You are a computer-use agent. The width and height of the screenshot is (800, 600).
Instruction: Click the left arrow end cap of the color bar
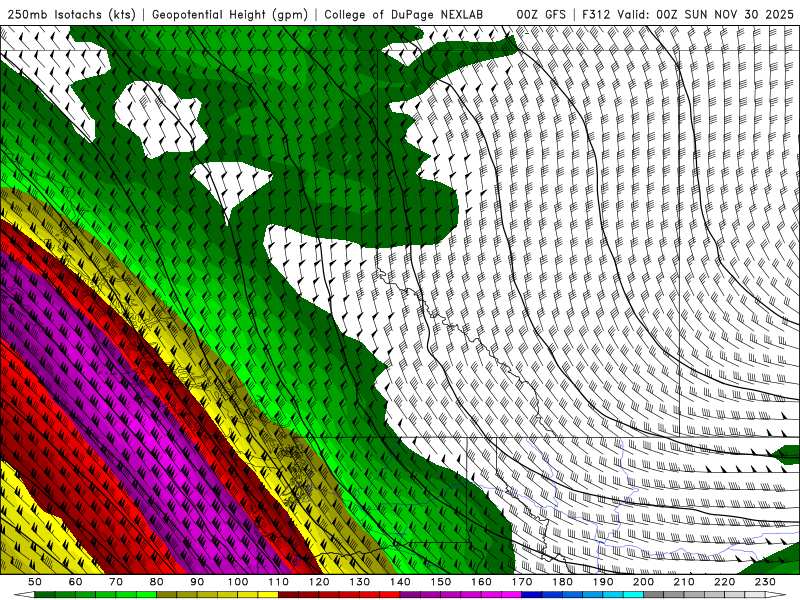(x=24, y=594)
